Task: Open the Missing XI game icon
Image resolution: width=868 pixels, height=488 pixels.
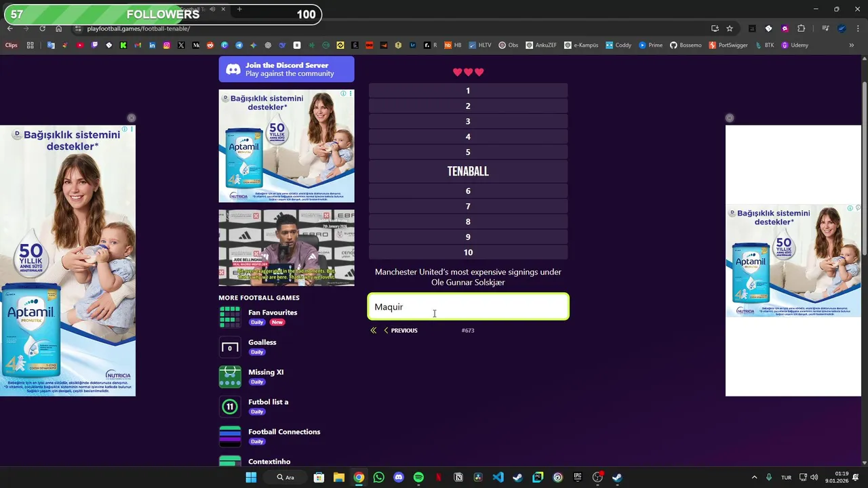Action: pos(230,377)
